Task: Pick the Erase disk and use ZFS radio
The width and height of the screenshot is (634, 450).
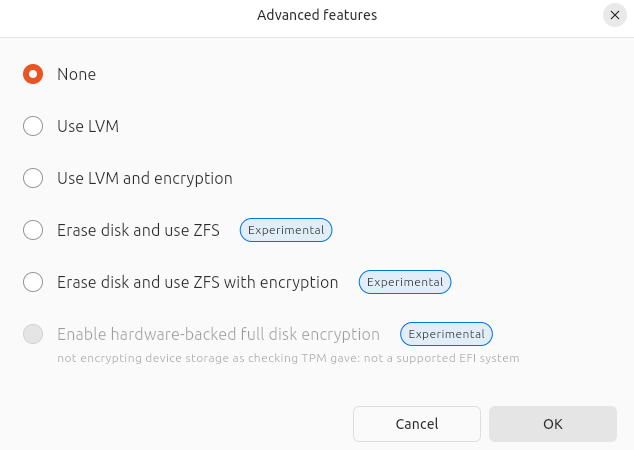Action: click(x=33, y=230)
